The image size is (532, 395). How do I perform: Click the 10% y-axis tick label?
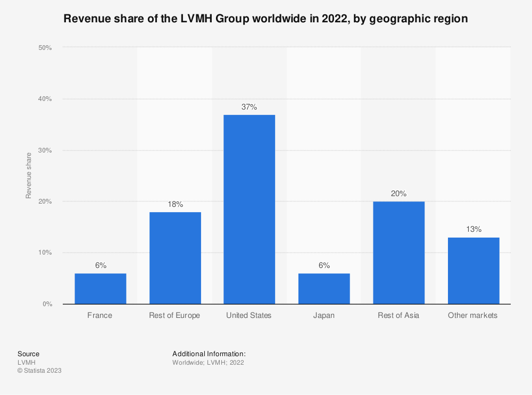pyautogui.click(x=45, y=253)
